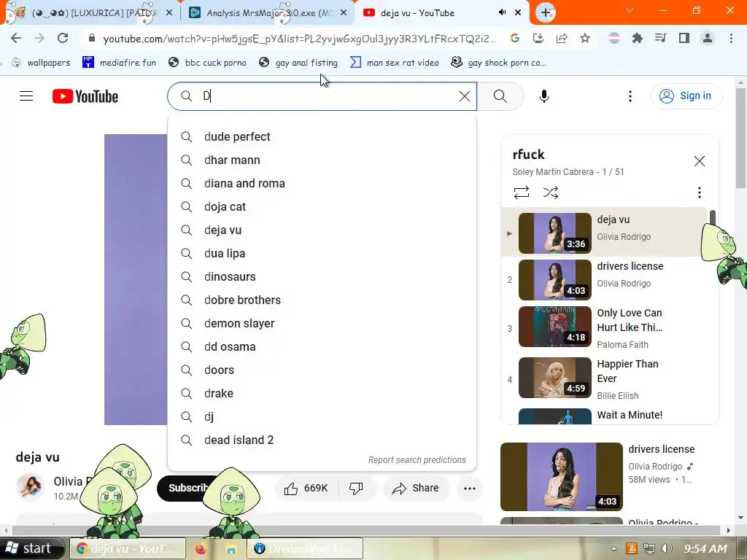Open tab search dropdown chevron
Screen dimensions: 747x560
point(630,10)
